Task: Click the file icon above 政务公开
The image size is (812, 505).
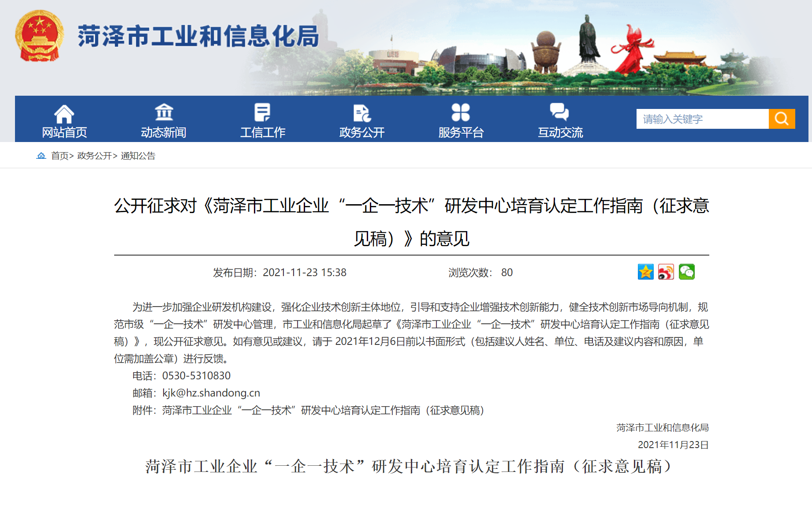Action: point(362,113)
